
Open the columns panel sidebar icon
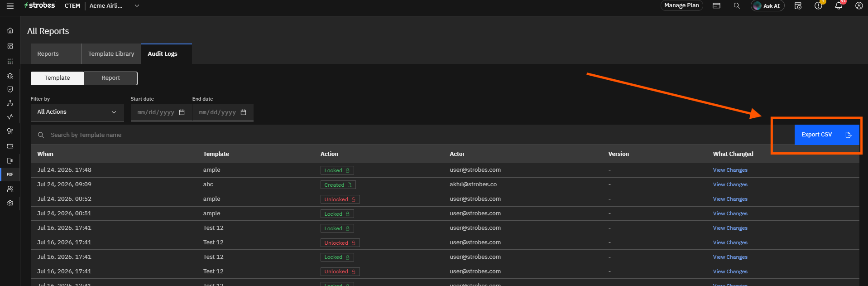(x=10, y=160)
